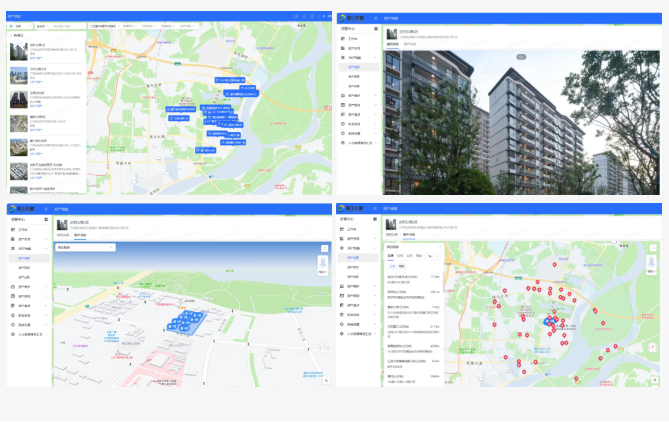Switch to the first tab above the 3D map

click(x=63, y=235)
